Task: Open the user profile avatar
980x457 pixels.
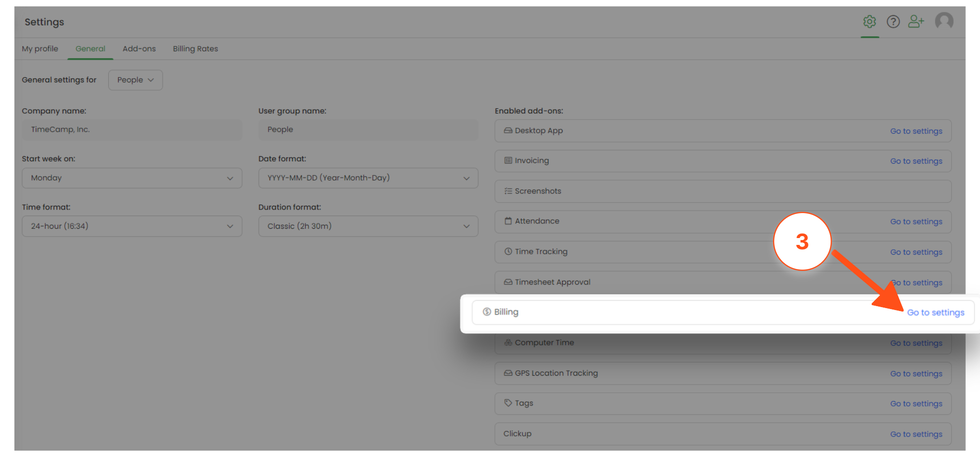Action: point(944,21)
